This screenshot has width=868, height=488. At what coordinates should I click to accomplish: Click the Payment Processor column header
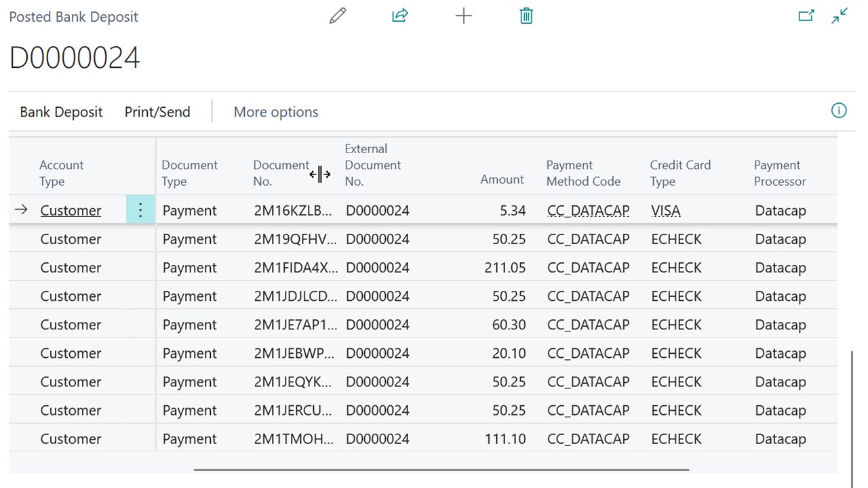pos(780,173)
